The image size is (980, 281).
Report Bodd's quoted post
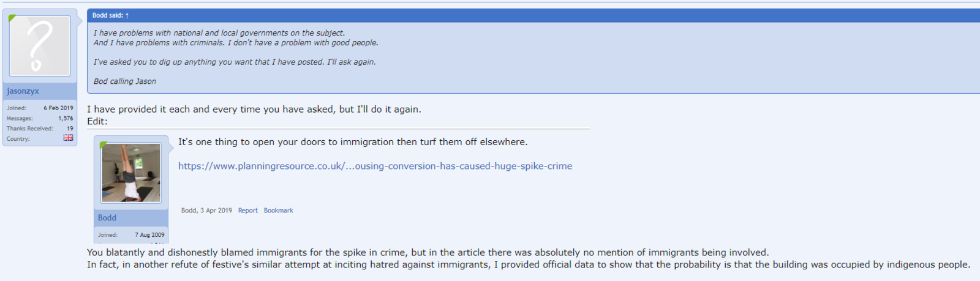pyautogui.click(x=247, y=211)
